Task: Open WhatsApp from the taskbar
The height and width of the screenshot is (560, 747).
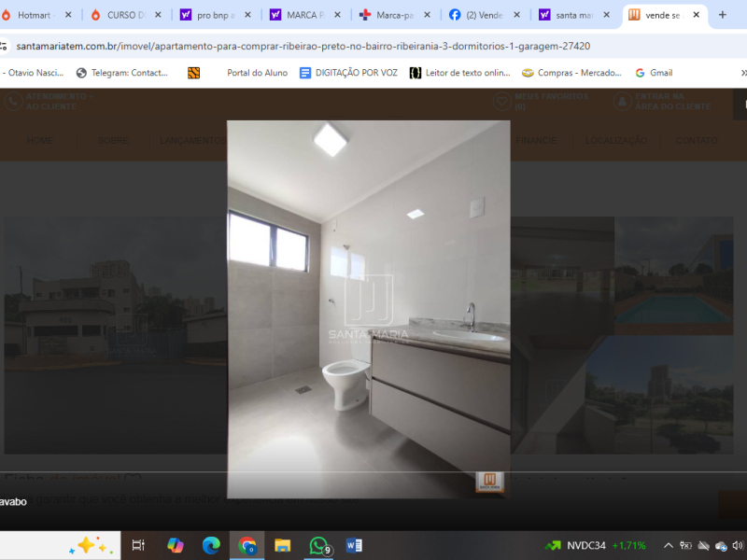Action: coord(316,545)
